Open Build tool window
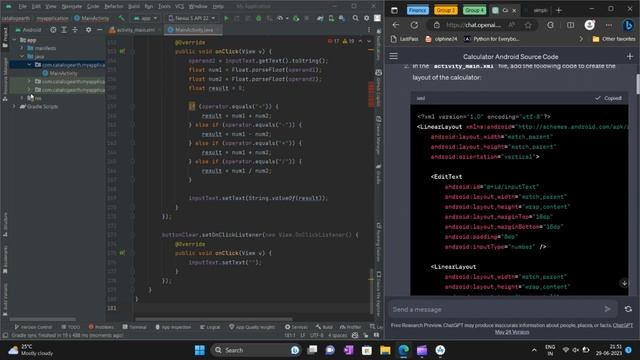 click(x=324, y=327)
